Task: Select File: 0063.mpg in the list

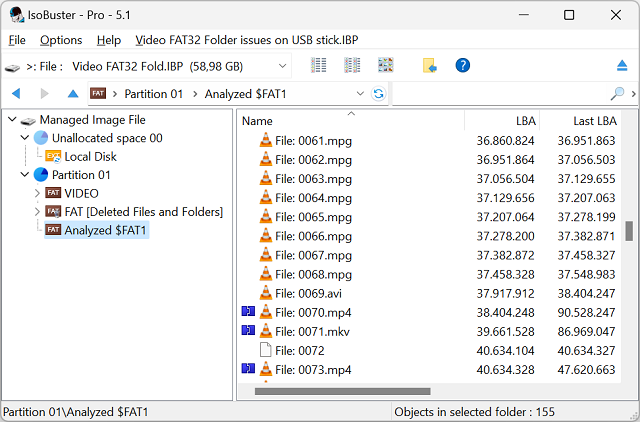Action: [313, 179]
